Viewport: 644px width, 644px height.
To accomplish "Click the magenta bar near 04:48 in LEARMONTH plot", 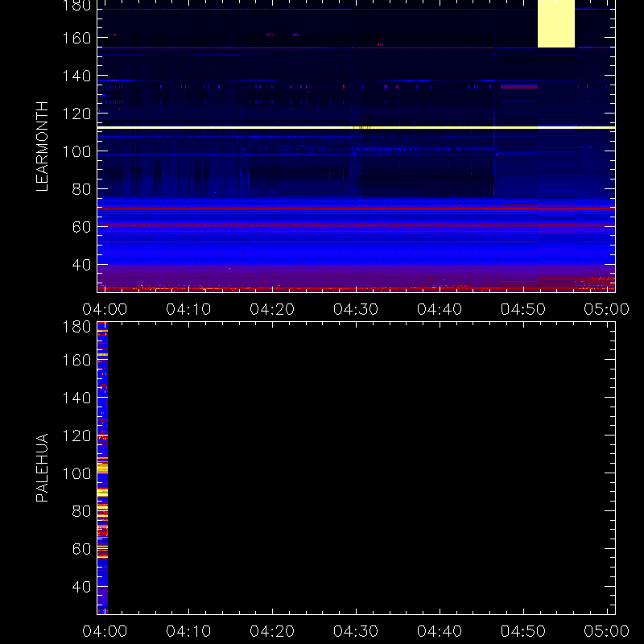I will tap(519, 87).
